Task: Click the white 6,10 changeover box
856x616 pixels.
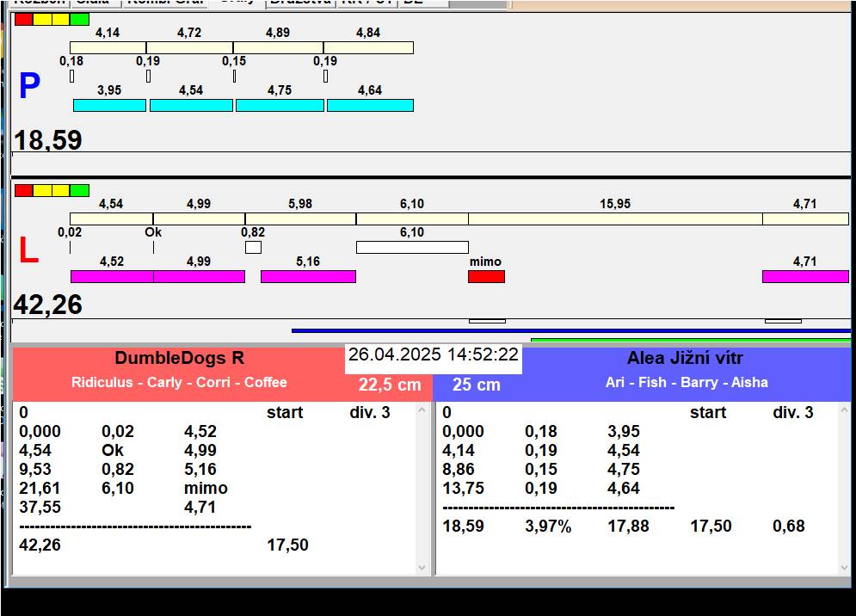Action: point(412,247)
